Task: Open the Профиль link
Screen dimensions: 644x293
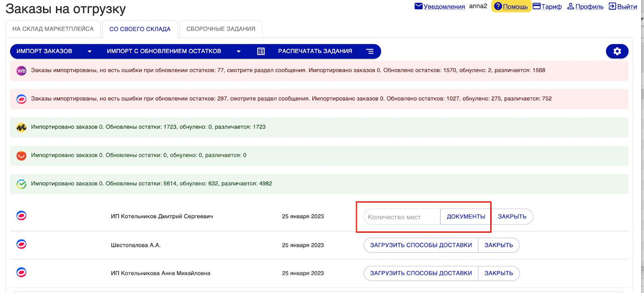Action: (589, 6)
